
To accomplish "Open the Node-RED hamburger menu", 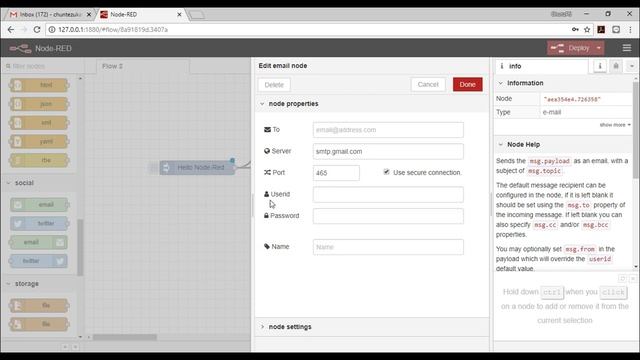I will (x=627, y=48).
